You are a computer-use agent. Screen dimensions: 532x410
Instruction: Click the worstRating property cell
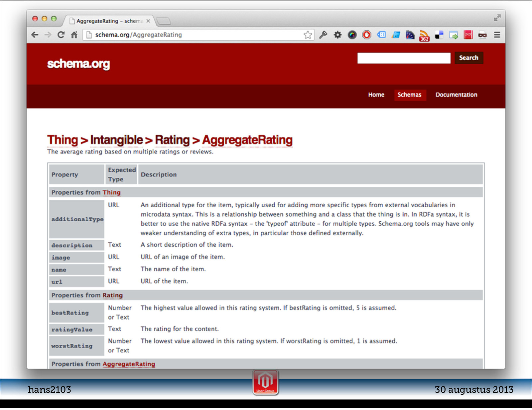(x=77, y=346)
